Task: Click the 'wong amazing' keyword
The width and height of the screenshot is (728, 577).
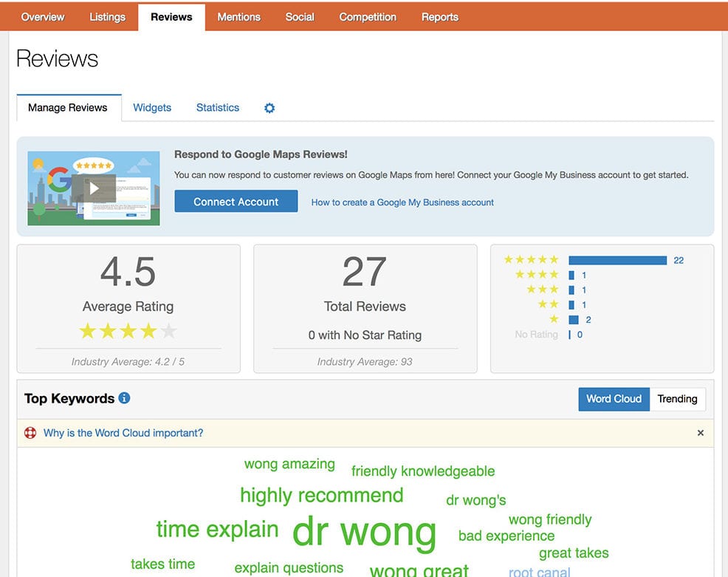Action: click(289, 464)
